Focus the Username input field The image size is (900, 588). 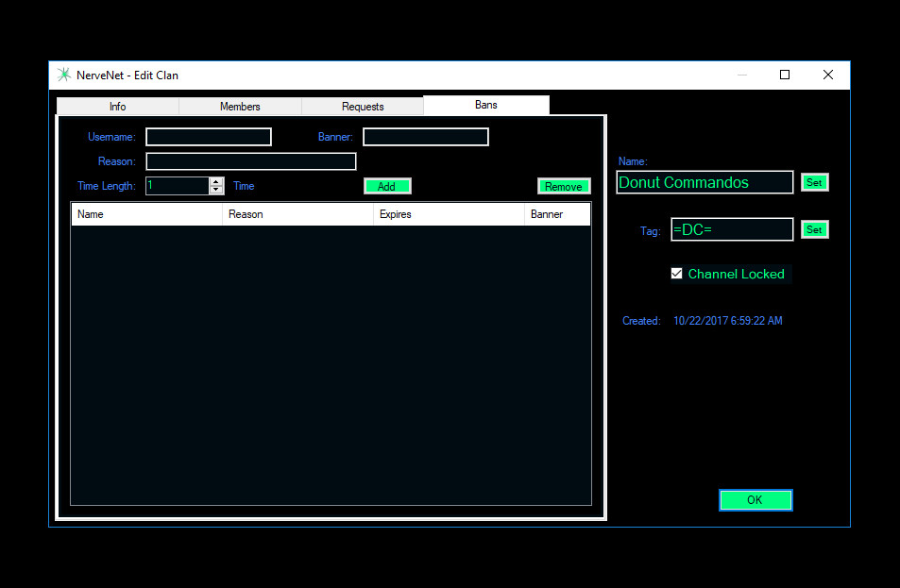[209, 138]
